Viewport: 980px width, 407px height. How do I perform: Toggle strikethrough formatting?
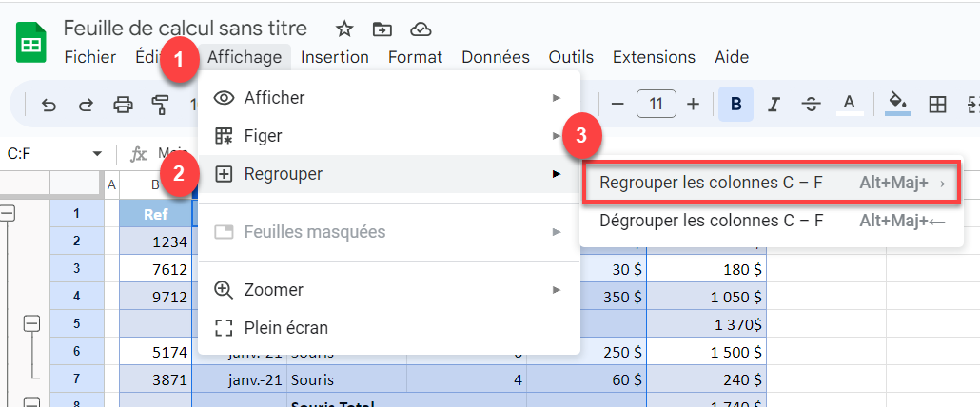pos(811,105)
